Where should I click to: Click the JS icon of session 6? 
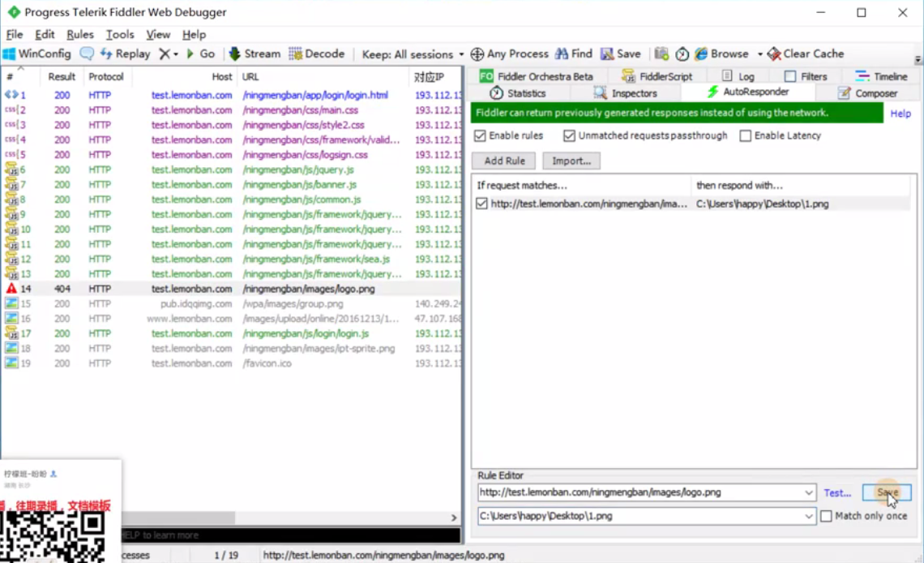11,170
